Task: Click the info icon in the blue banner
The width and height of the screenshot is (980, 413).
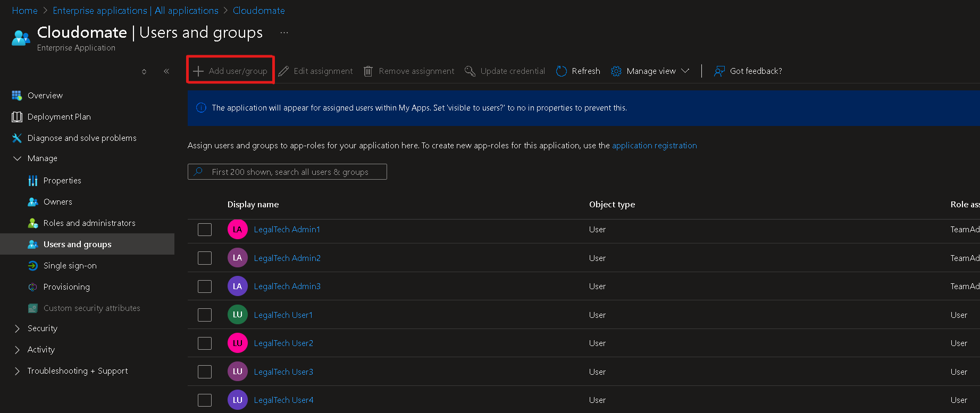Action: point(202,108)
